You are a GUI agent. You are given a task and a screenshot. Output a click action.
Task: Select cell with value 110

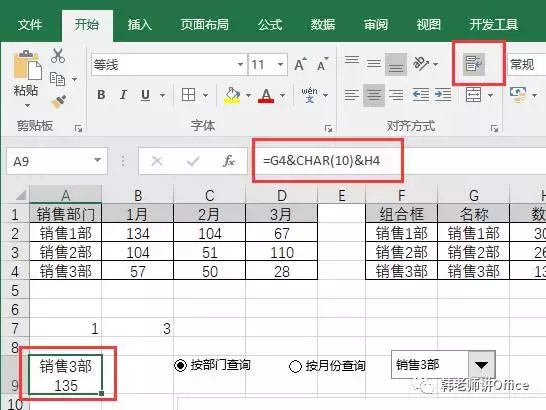click(282, 253)
